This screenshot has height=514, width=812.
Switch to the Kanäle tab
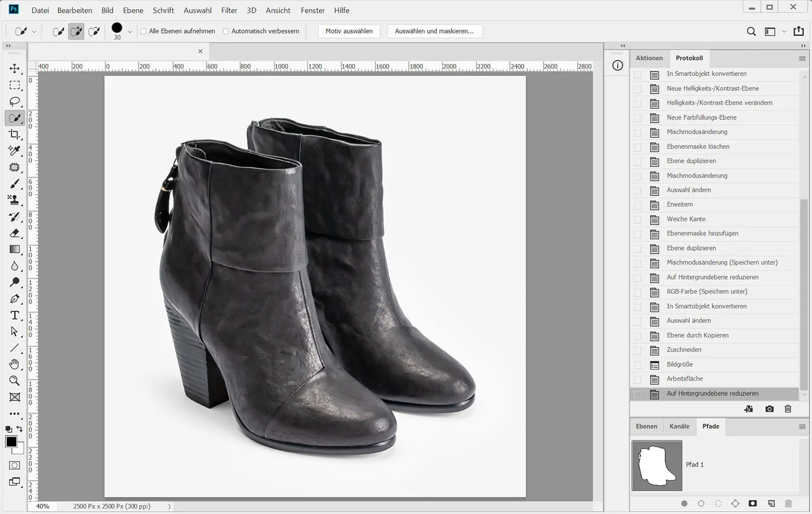pos(679,426)
